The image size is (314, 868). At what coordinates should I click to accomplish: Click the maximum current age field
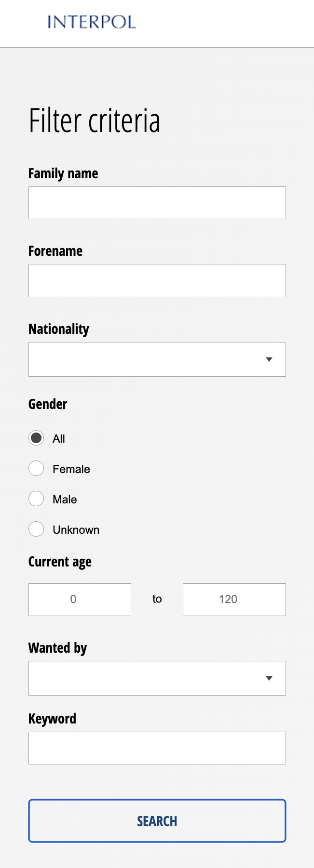[234, 600]
